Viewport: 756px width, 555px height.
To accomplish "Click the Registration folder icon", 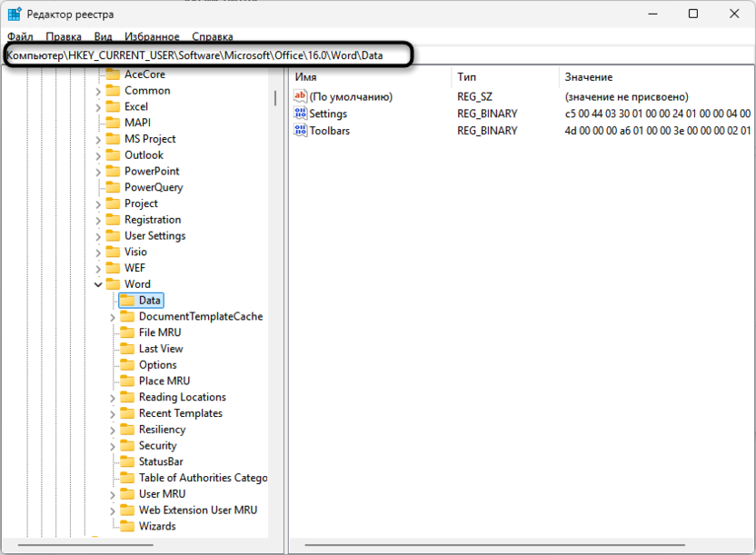I will tap(113, 219).
